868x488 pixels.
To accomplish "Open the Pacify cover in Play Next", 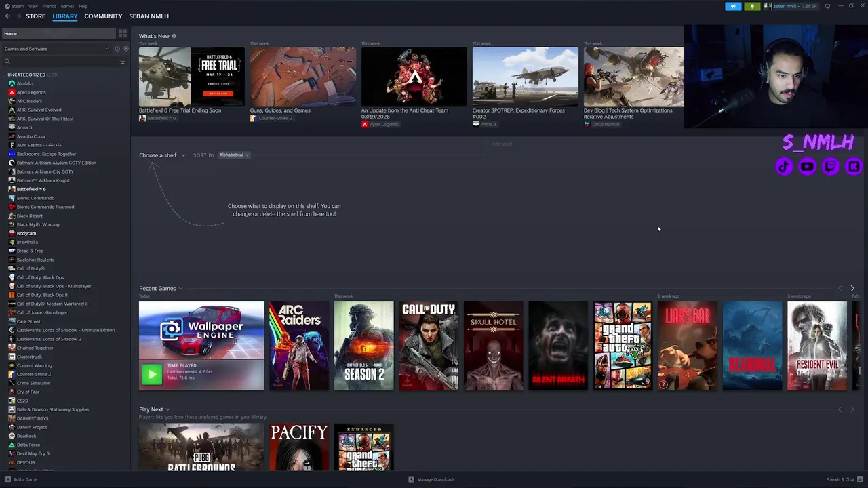I will point(299,447).
